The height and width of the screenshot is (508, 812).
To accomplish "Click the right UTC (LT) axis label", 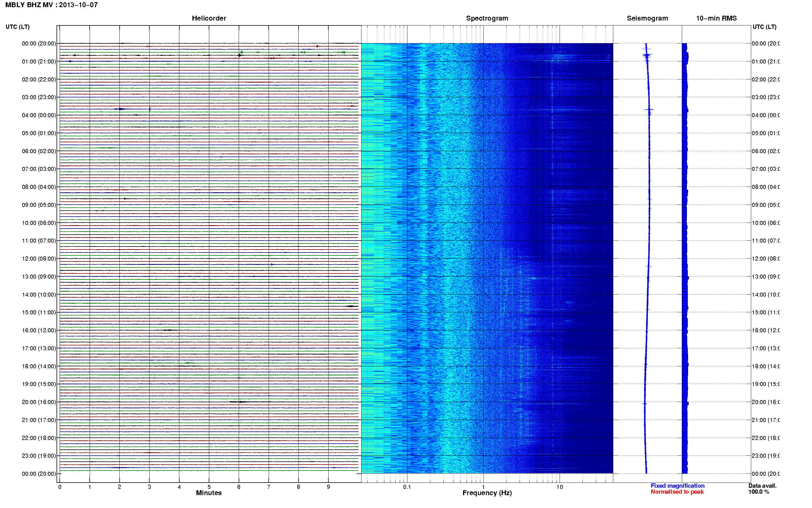I will tap(764, 27).
